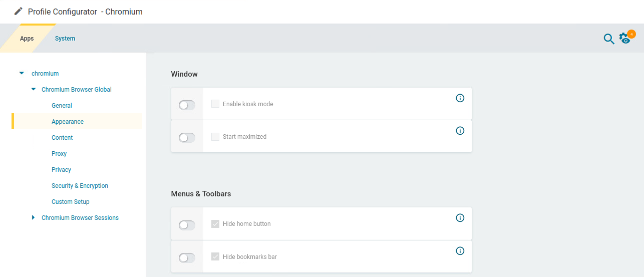This screenshot has width=644, height=277.
Task: Show info for Hide bookmarks bar
Action: click(460, 251)
